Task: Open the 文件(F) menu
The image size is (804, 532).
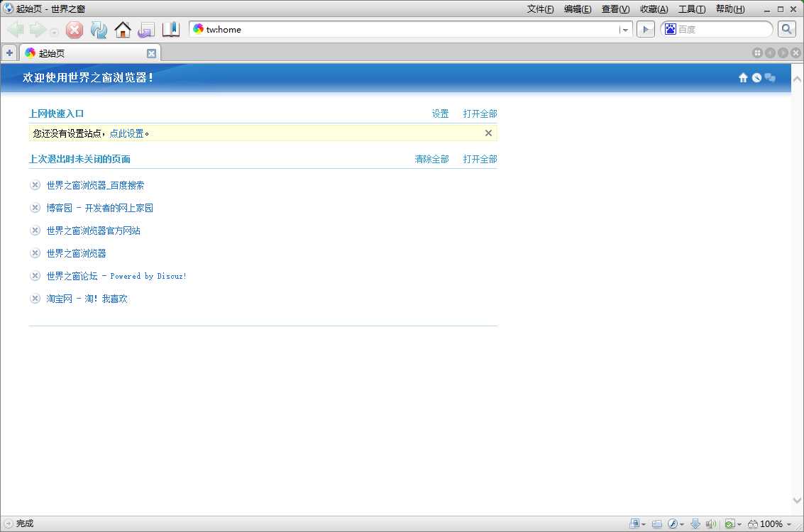Action: click(x=541, y=9)
